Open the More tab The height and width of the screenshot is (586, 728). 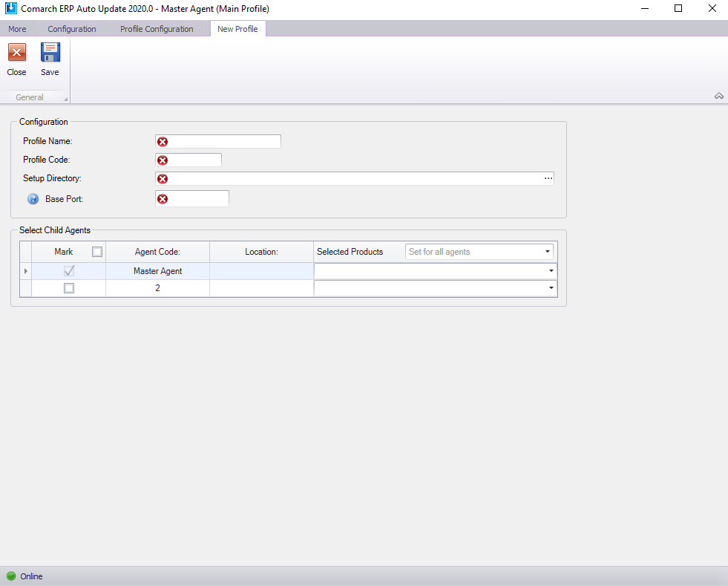click(17, 29)
